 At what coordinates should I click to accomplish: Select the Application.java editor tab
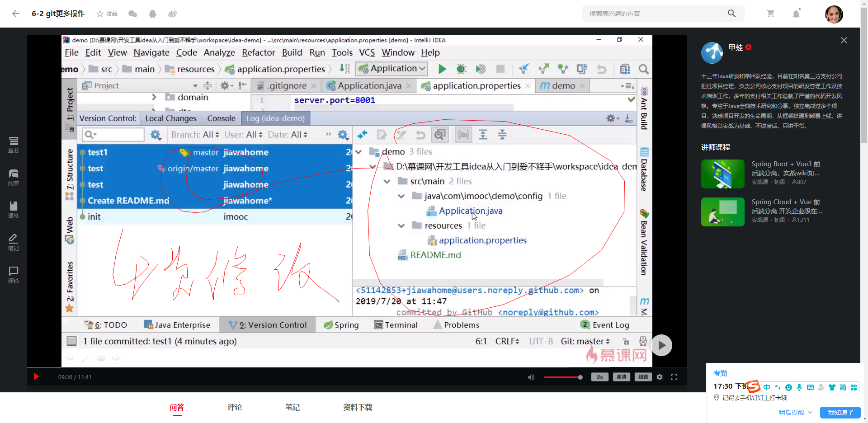coord(369,85)
